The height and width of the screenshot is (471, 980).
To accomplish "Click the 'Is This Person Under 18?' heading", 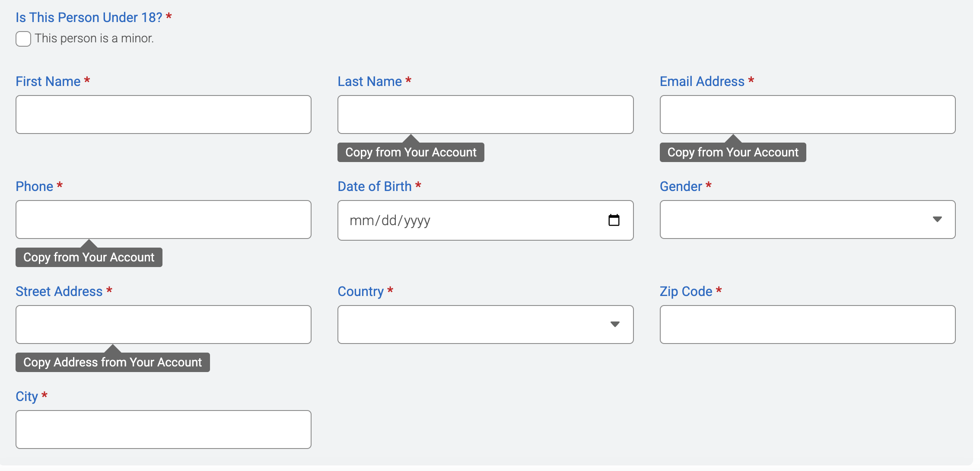I will coord(89,17).
